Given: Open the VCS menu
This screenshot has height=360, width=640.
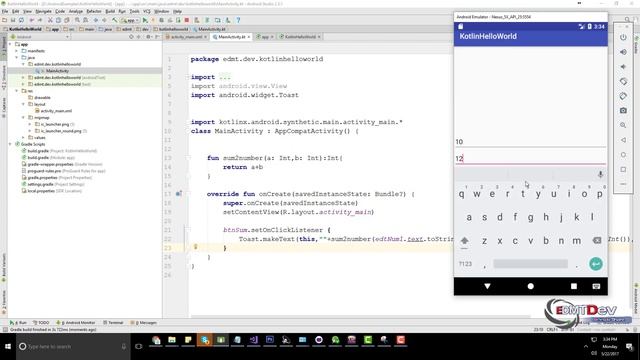Looking at the screenshot, I should click(x=147, y=11).
